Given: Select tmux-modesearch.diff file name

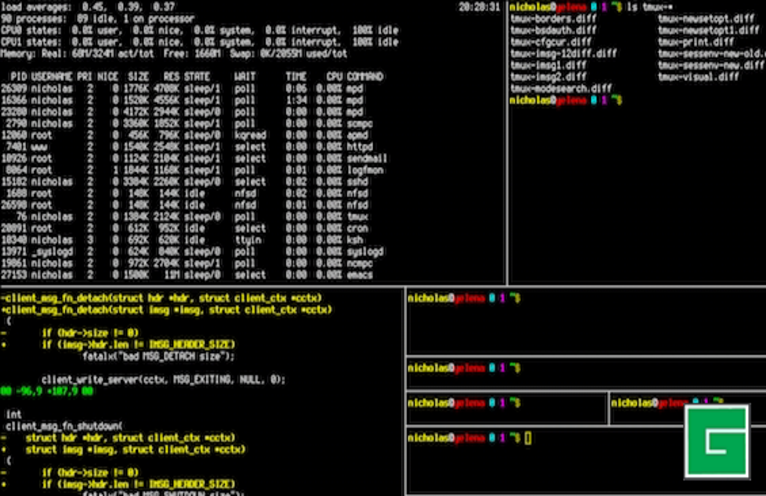Looking at the screenshot, I should coord(560,88).
